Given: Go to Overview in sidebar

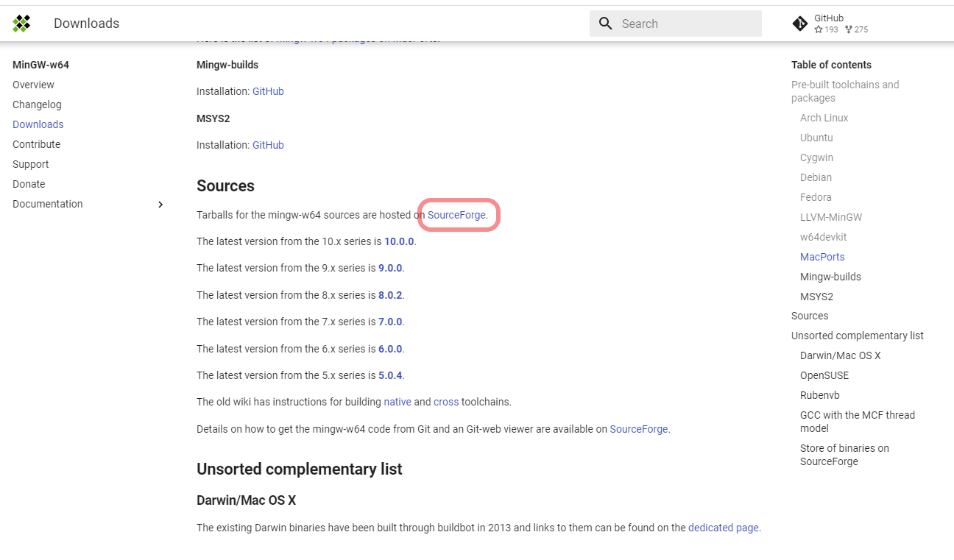Looking at the screenshot, I should (33, 85).
